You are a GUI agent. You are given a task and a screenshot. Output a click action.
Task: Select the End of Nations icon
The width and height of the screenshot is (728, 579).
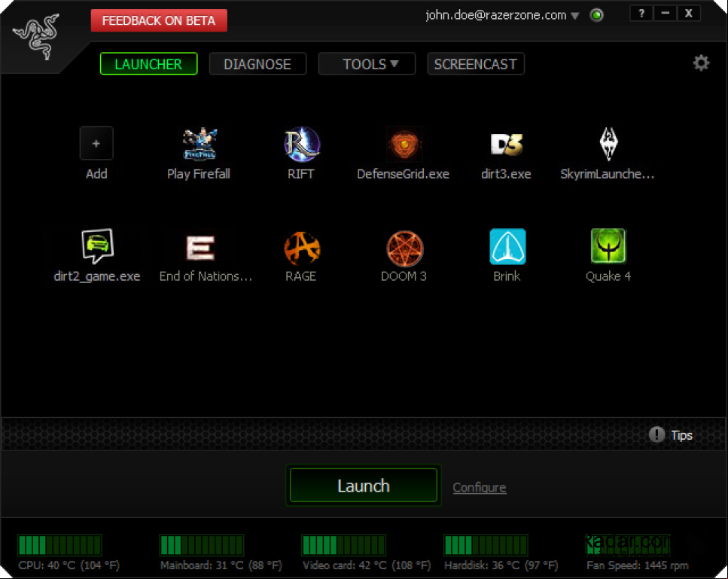point(200,248)
